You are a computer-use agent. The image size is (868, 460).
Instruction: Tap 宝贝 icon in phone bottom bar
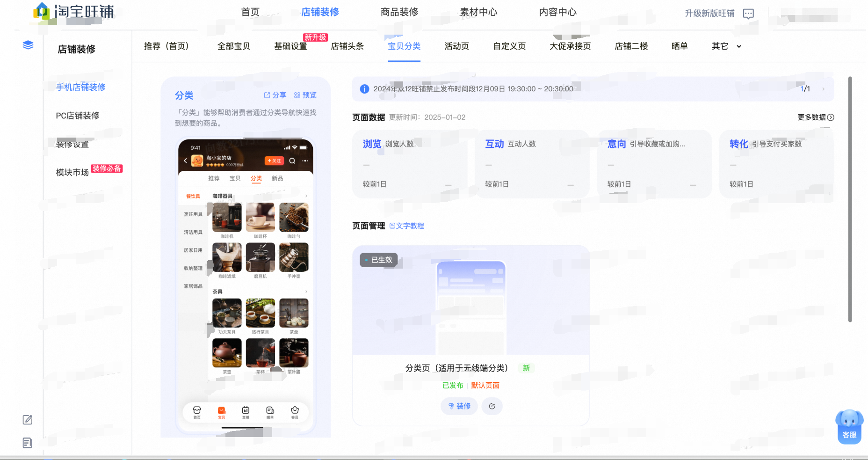coord(221,412)
